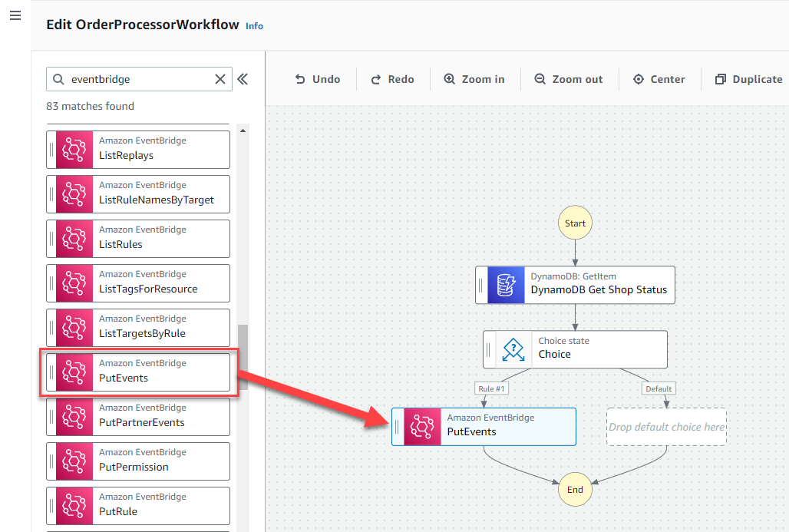Click drag handle of canvas PutEvents
The image size is (789, 532).
[x=397, y=427]
